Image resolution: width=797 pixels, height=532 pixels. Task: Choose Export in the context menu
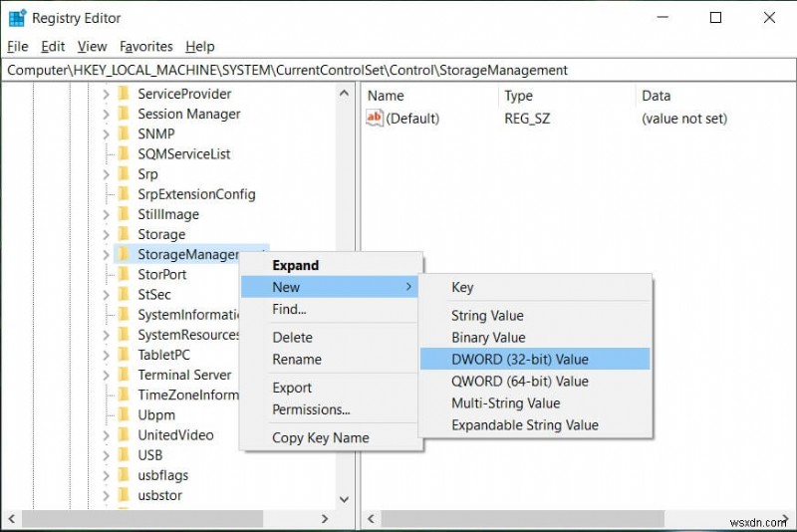click(x=332, y=388)
